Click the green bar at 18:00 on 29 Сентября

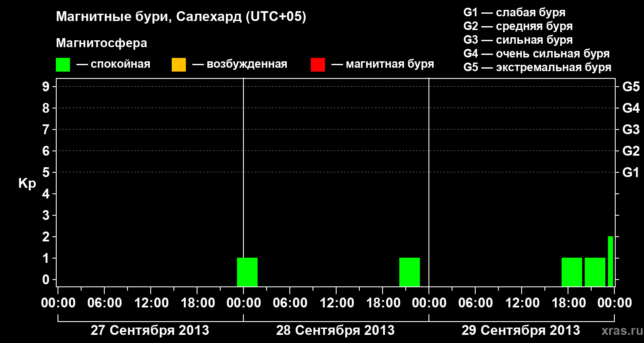click(572, 272)
